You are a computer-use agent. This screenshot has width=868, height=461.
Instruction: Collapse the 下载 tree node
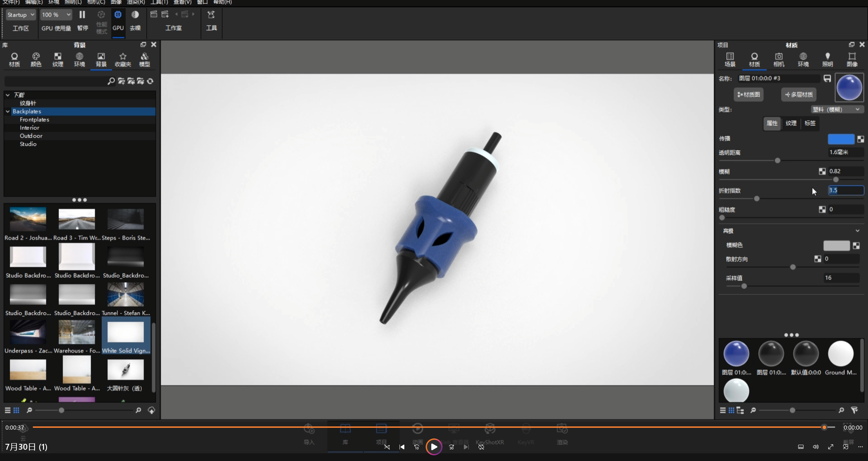(8, 95)
